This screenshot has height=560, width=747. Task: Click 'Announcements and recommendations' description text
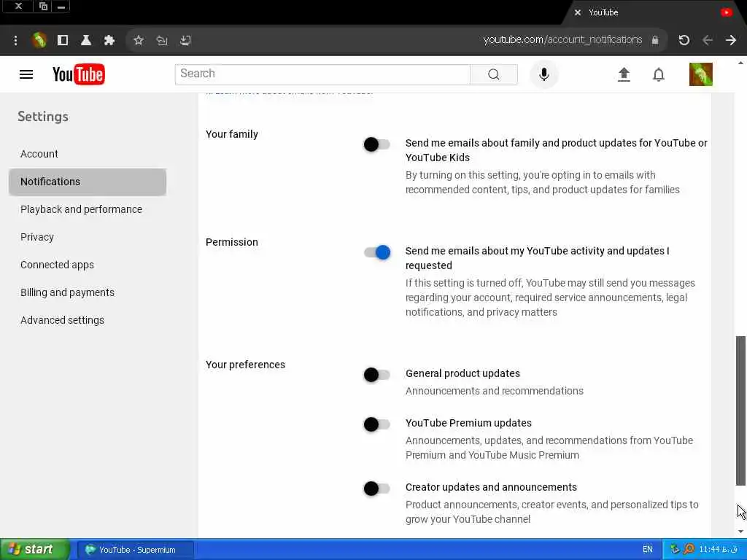point(495,391)
